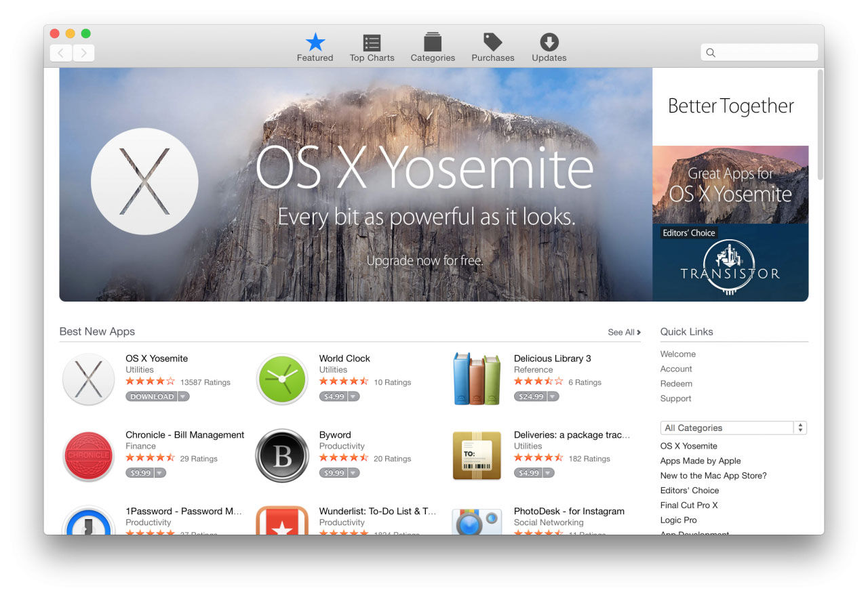Open the Categories section
Viewport: 868px width, 597px height.
click(433, 47)
